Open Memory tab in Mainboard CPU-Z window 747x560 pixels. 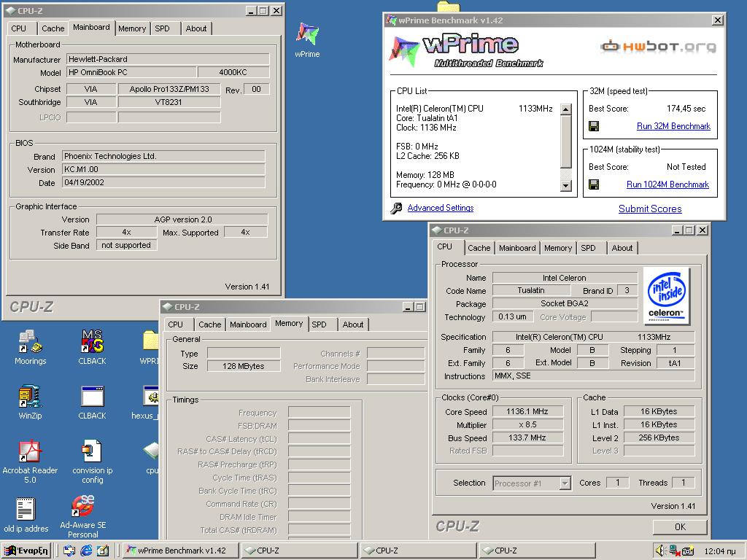click(x=132, y=28)
